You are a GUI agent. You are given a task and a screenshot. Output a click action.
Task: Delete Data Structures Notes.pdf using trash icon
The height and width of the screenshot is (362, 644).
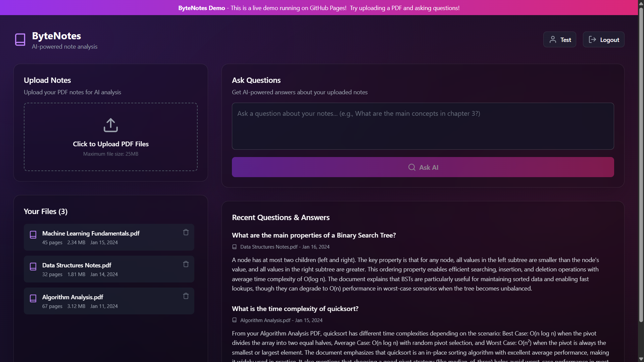(x=186, y=264)
